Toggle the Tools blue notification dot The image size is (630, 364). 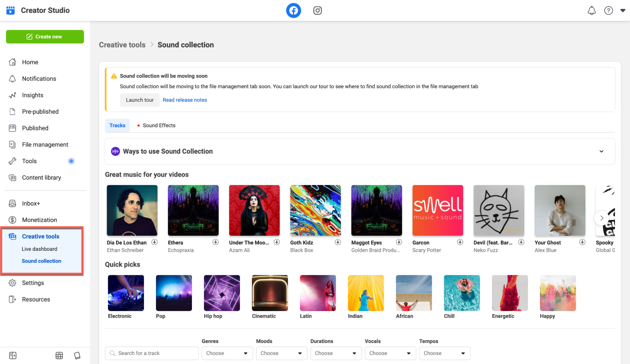click(x=71, y=161)
